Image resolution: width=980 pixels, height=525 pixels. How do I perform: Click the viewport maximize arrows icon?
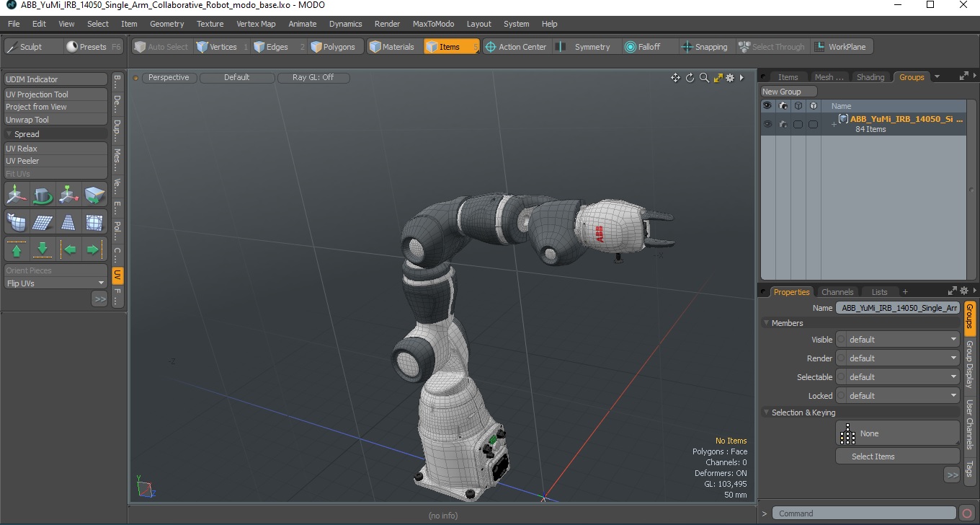pos(718,78)
